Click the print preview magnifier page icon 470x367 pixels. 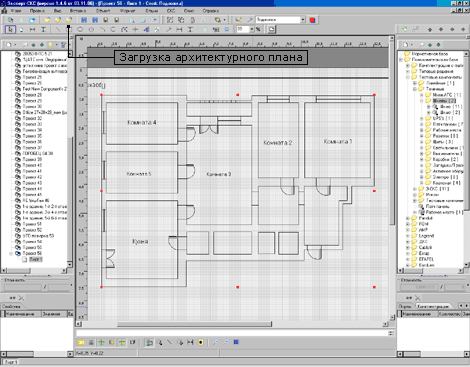pos(132,20)
